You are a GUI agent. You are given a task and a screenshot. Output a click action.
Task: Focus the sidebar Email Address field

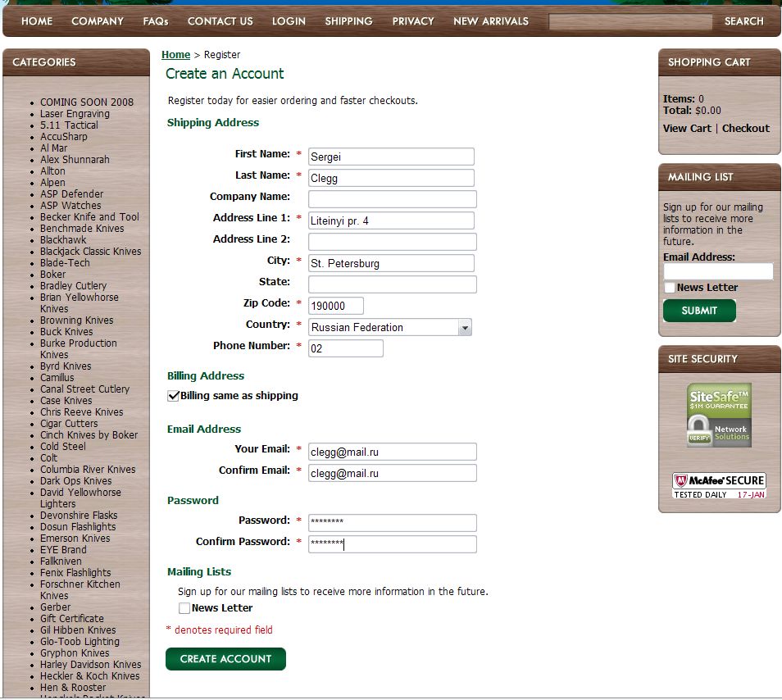pyautogui.click(x=718, y=271)
